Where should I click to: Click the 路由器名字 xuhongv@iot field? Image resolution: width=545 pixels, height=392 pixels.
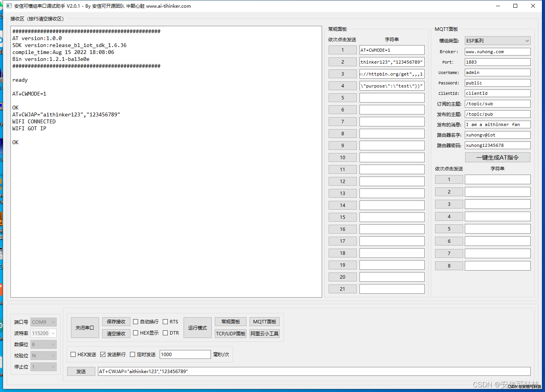click(x=498, y=135)
